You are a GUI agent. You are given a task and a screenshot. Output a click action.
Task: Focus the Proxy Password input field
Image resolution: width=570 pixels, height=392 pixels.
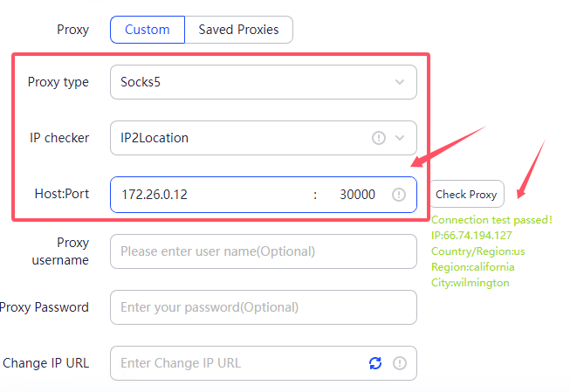pyautogui.click(x=262, y=307)
